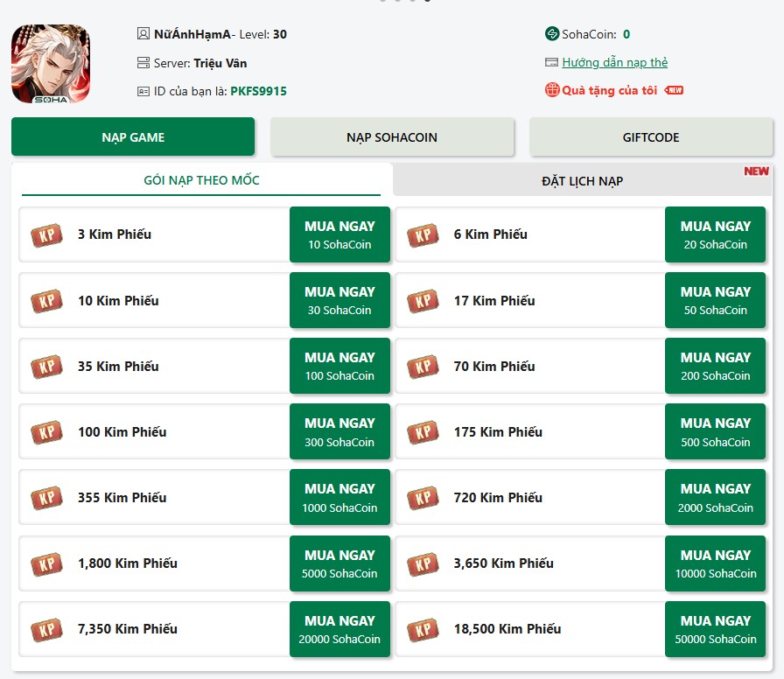Select the NẠP GAME tab
Screen dimensions: 784x679
point(133,136)
